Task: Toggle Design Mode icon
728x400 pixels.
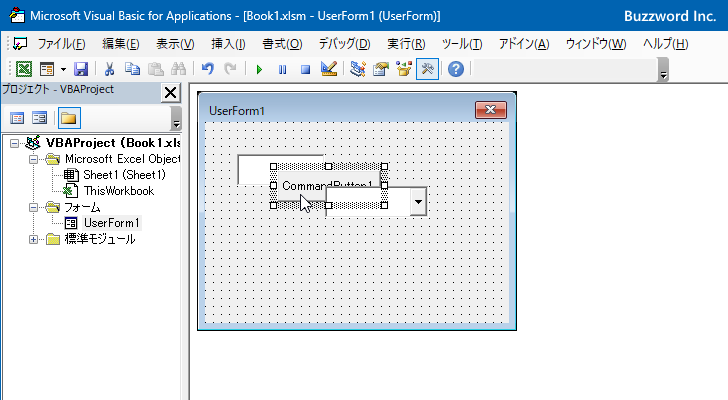Action: [329, 69]
